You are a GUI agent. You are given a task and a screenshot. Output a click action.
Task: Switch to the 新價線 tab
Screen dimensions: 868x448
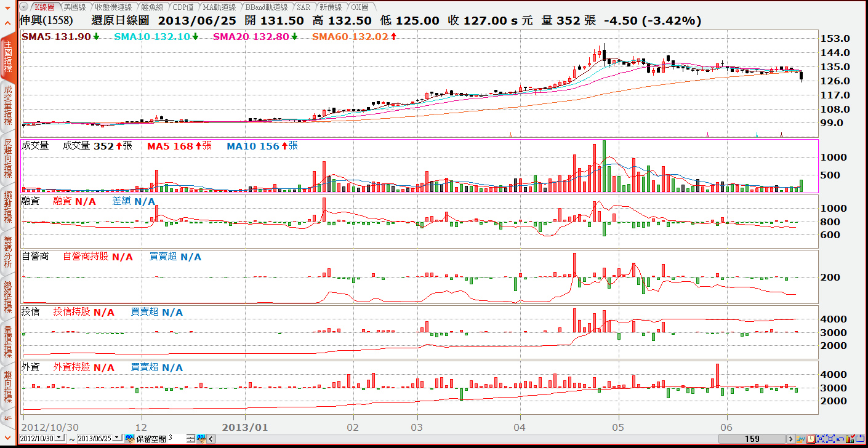tap(331, 7)
